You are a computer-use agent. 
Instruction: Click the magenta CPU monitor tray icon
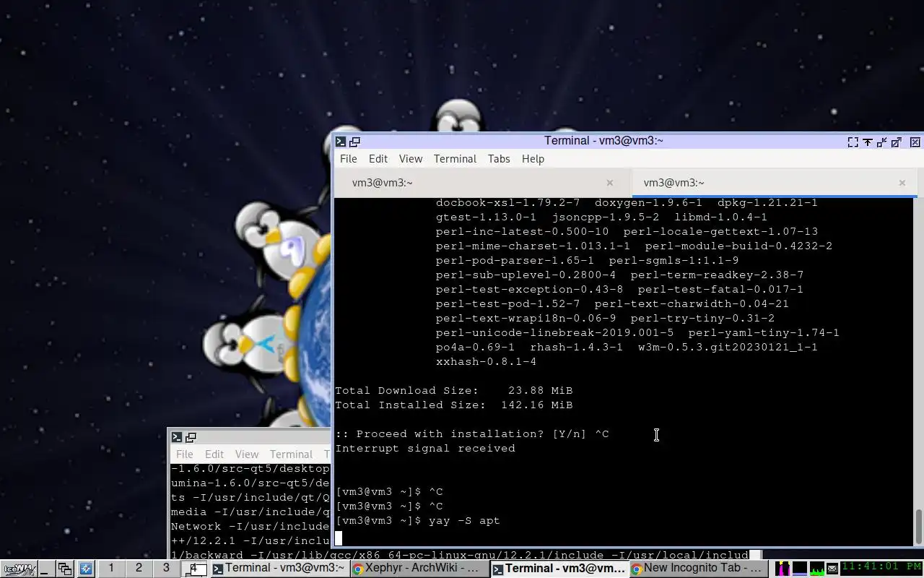(x=783, y=569)
